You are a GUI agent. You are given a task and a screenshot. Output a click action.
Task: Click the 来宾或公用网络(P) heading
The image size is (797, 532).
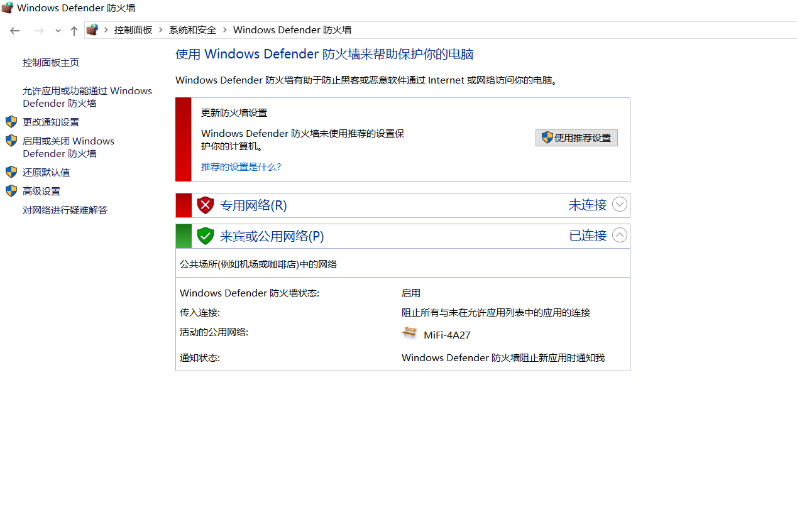click(272, 236)
